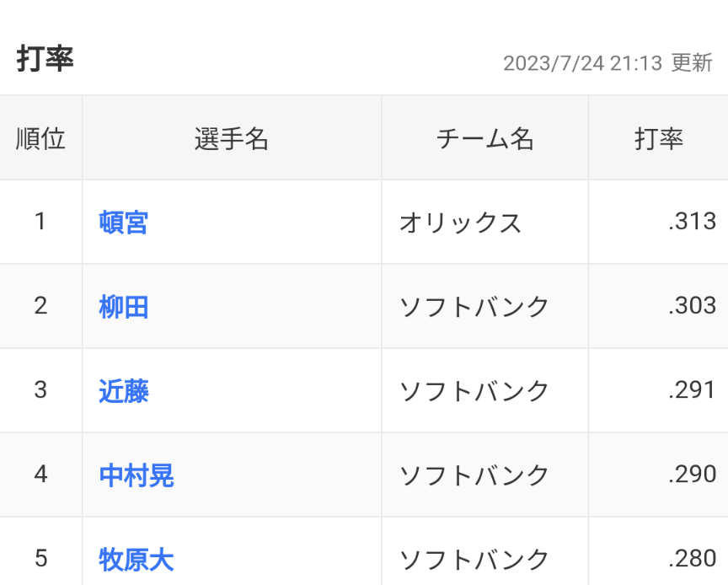This screenshot has height=585, width=728.
Task: Click the .303 batting average value
Action: [x=692, y=306]
